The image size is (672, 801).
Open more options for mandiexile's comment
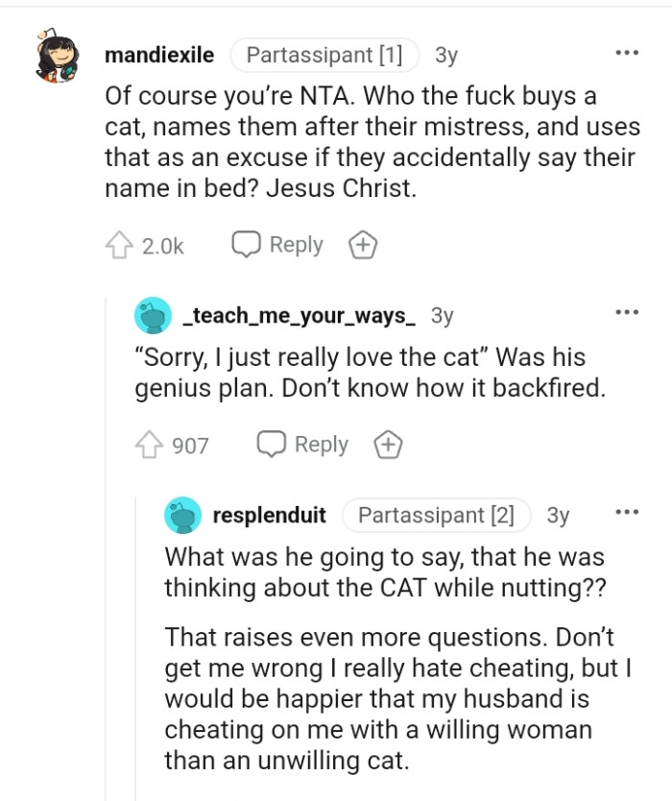click(x=628, y=53)
